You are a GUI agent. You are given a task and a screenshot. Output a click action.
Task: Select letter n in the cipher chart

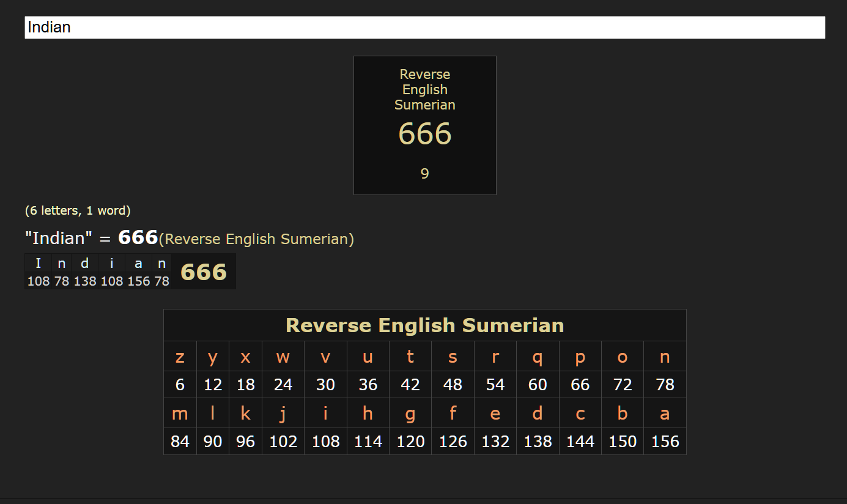pyautogui.click(x=665, y=357)
